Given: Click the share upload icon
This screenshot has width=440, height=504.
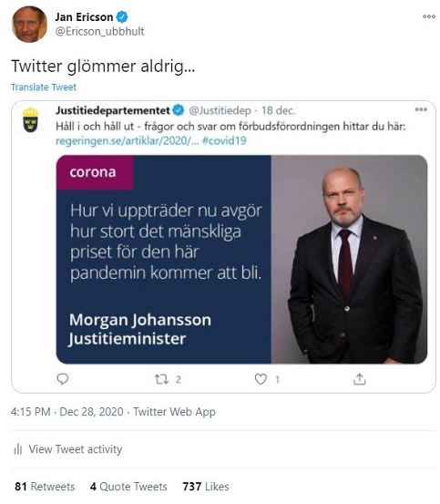Looking at the screenshot, I should tap(360, 379).
